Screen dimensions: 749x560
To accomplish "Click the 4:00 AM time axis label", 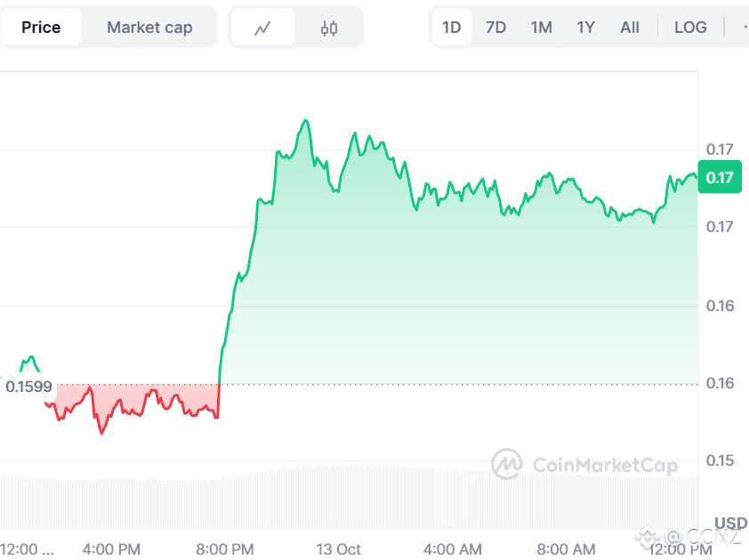I will pos(453,549).
